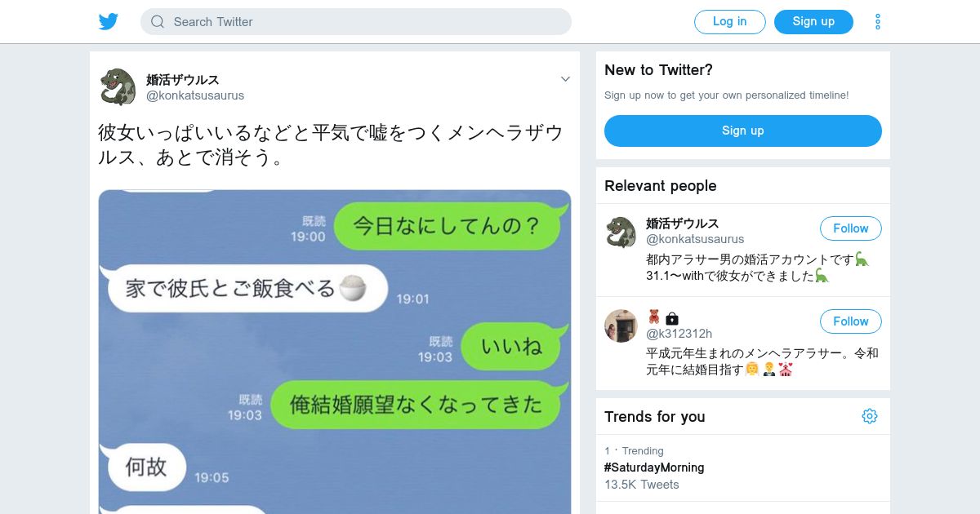Click the header Sign up button
Image resolution: width=980 pixels, height=514 pixels.
pyautogui.click(x=813, y=22)
